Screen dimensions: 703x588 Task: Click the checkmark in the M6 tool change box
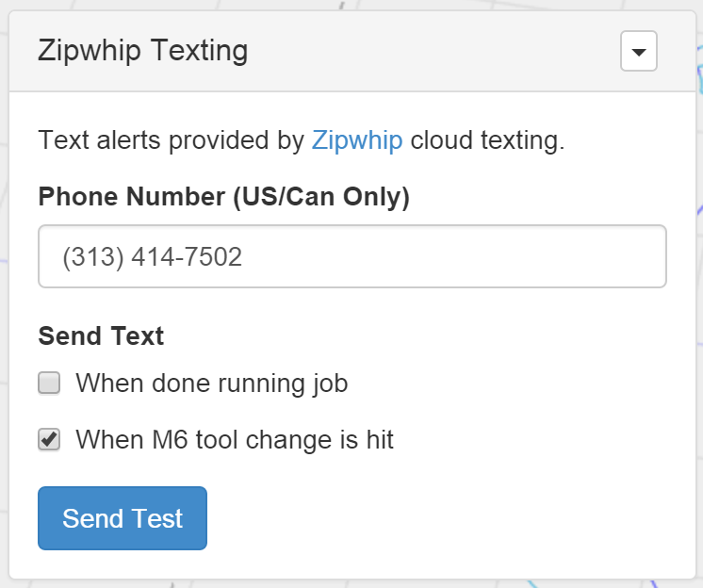50,438
